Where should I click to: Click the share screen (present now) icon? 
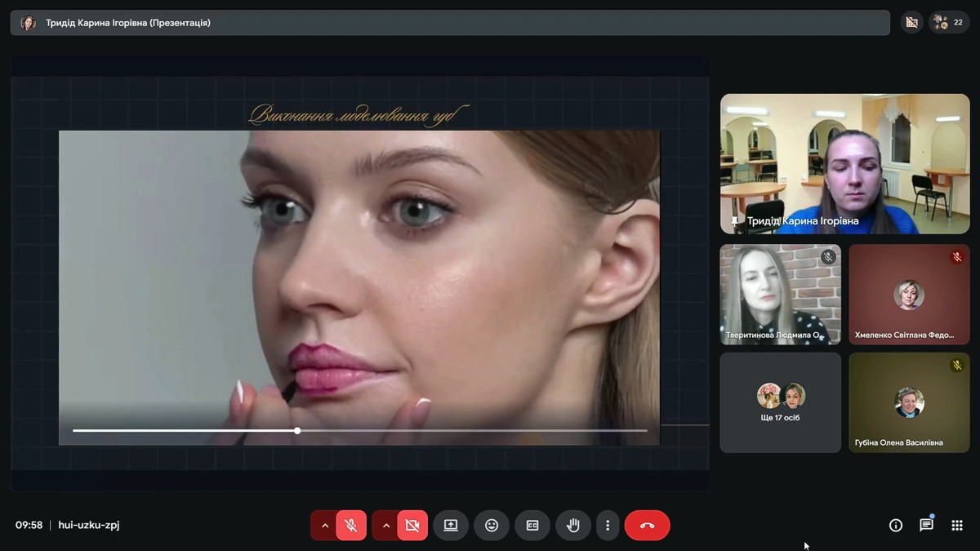coord(451,526)
